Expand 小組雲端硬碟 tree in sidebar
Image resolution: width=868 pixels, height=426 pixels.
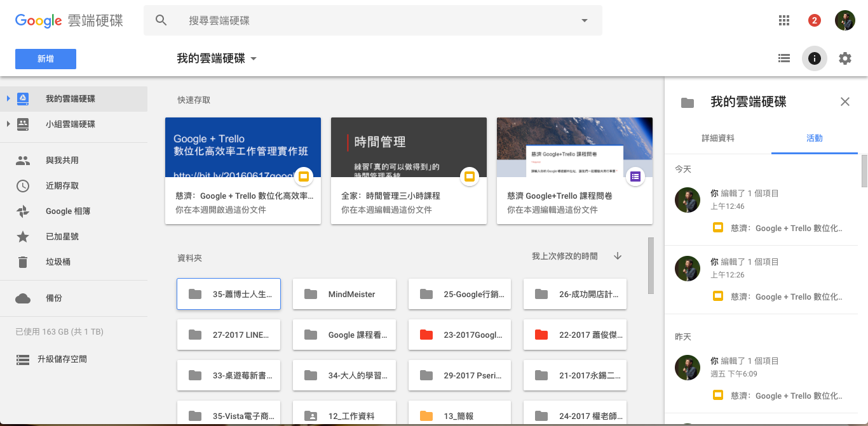(8, 124)
